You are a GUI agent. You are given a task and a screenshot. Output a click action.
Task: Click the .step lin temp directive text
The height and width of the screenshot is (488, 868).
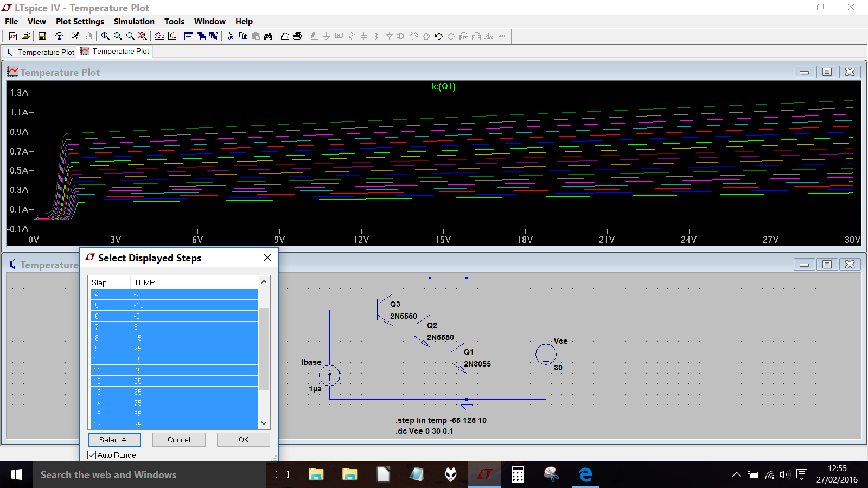click(x=441, y=420)
